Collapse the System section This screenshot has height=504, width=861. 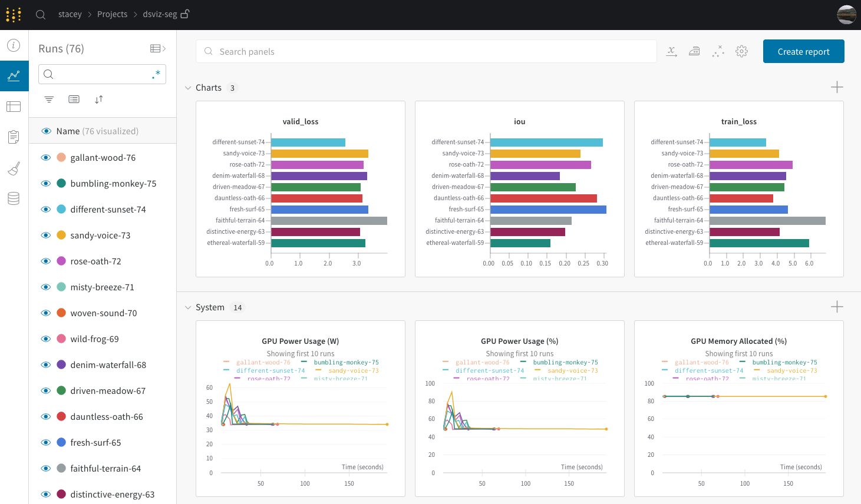[x=188, y=307]
